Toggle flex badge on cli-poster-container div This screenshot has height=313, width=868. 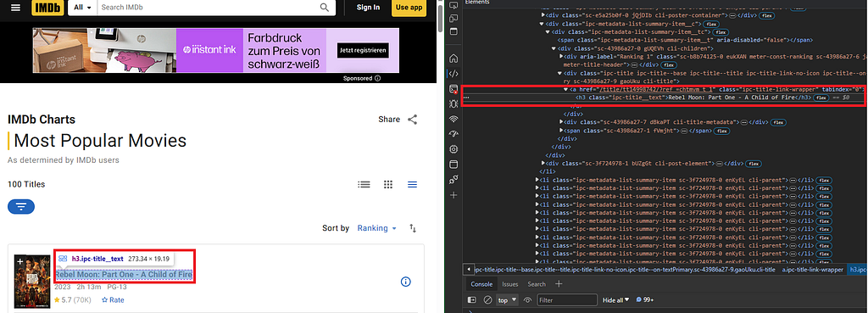pyautogui.click(x=766, y=15)
